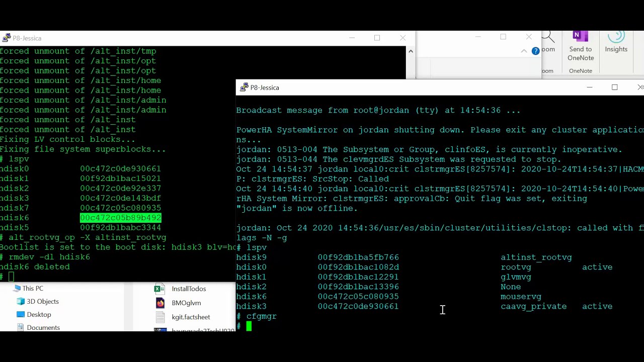Click the cfgmgr command in front terminal
Viewport: 644px width, 362px height.
click(x=262, y=316)
